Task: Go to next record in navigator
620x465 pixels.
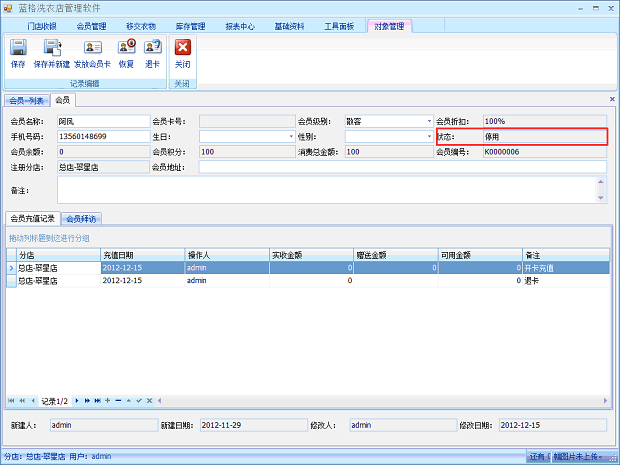Action: [77, 401]
